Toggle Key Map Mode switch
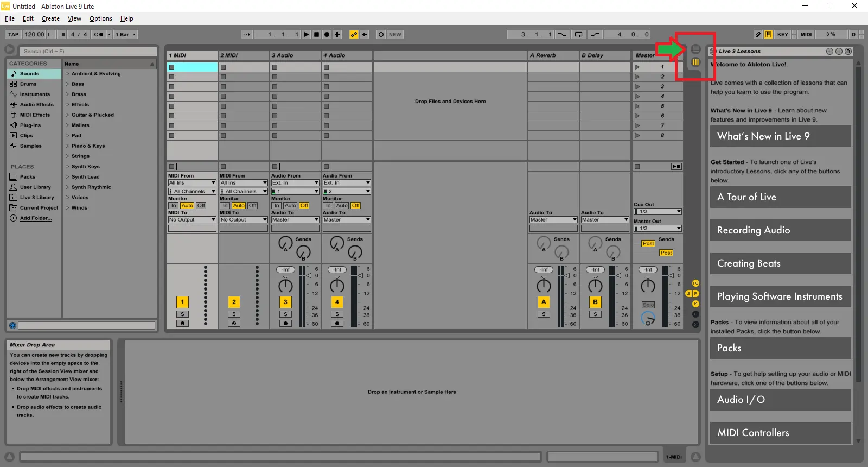This screenshot has width=868, height=467. 782,34
